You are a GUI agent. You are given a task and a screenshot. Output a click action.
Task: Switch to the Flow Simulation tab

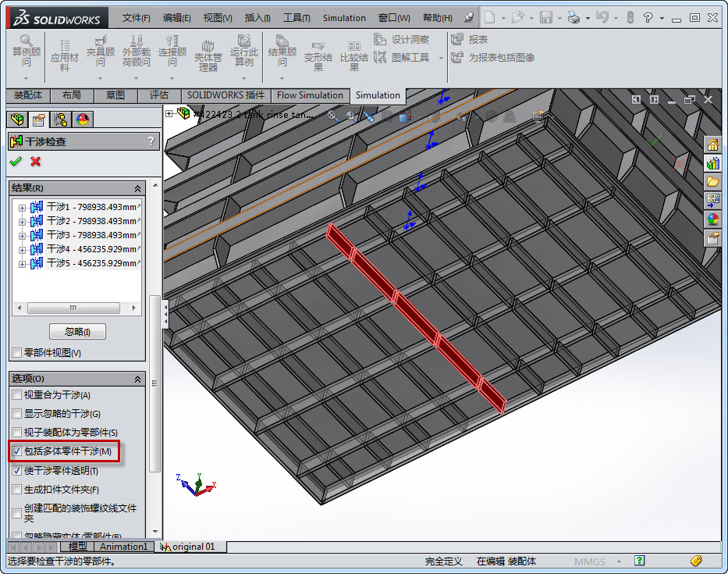[310, 95]
